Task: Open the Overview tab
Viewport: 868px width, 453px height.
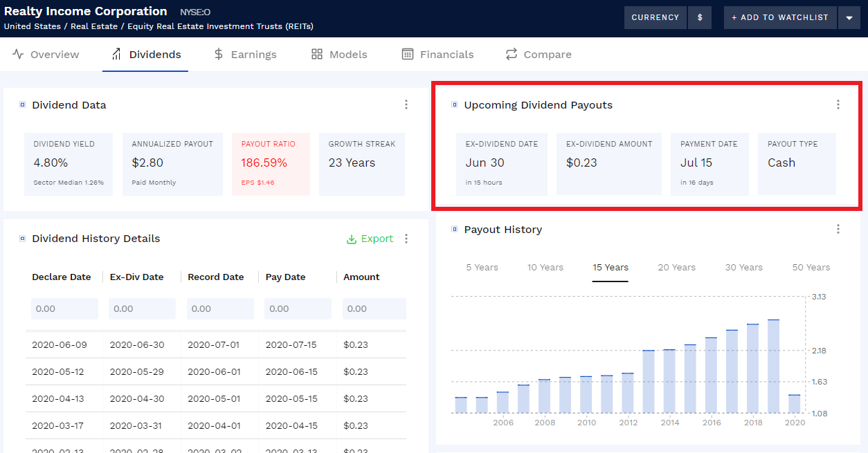Action: [x=46, y=55]
